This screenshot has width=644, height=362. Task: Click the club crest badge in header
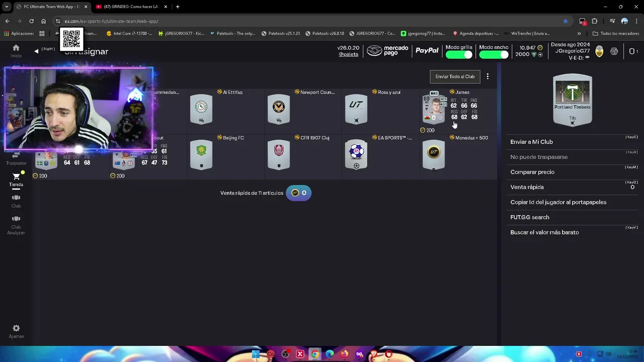tap(599, 51)
